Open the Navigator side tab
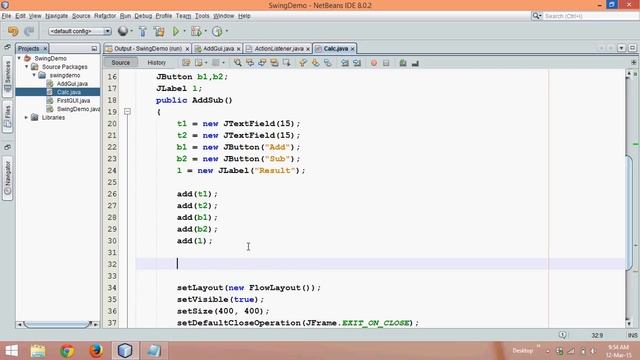 click(x=7, y=179)
